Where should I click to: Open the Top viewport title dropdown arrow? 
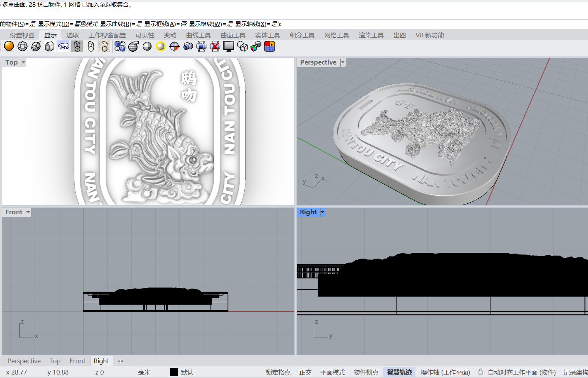[x=23, y=62]
